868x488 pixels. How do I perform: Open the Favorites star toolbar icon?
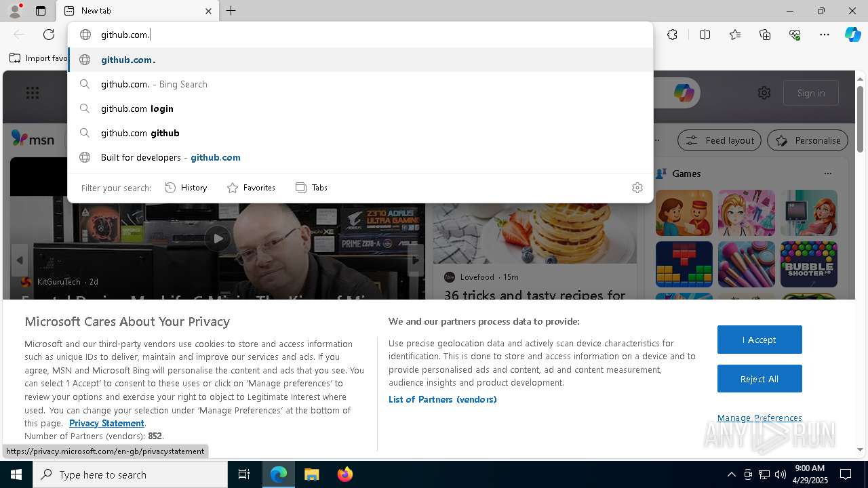click(735, 35)
